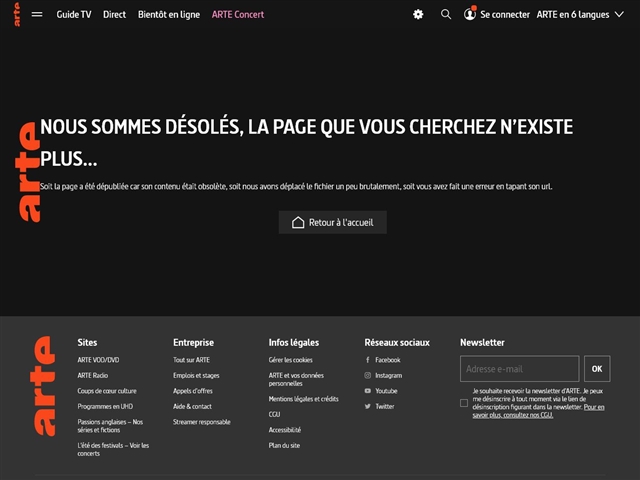
Task: Click the Youtube icon in footer
Action: coord(367,391)
